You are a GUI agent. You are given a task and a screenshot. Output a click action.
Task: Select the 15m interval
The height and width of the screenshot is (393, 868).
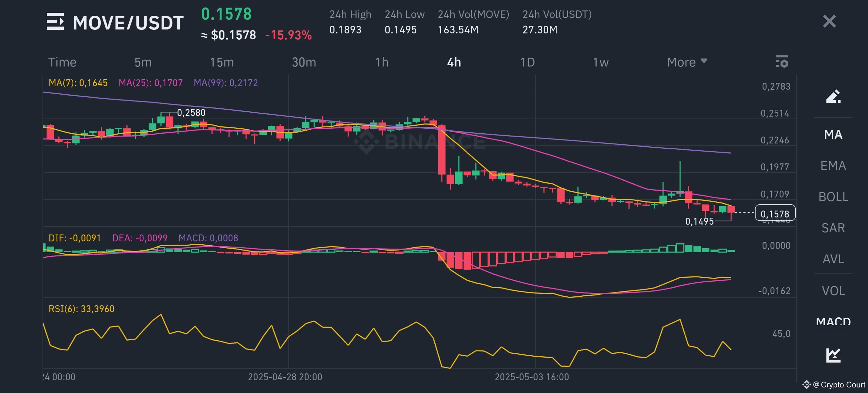tap(222, 62)
